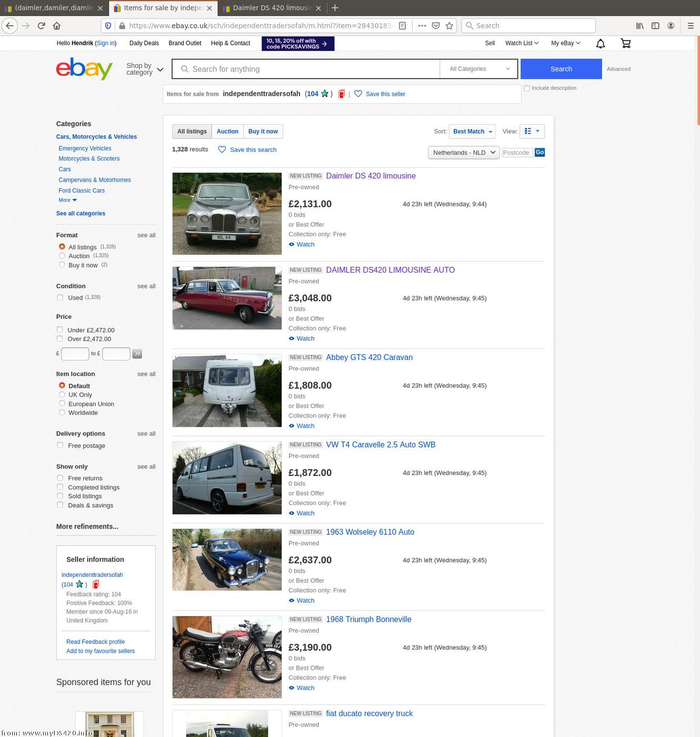The image size is (700, 737).
Task: Click the PICKSAVINGS promo banner
Action: pyautogui.click(x=298, y=44)
